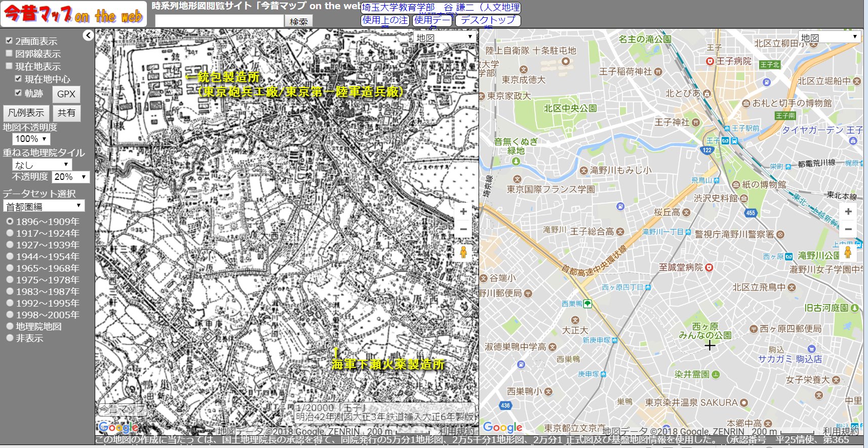Click the 旧古河庭園 garden marker
The image size is (868, 448).
click(855, 308)
